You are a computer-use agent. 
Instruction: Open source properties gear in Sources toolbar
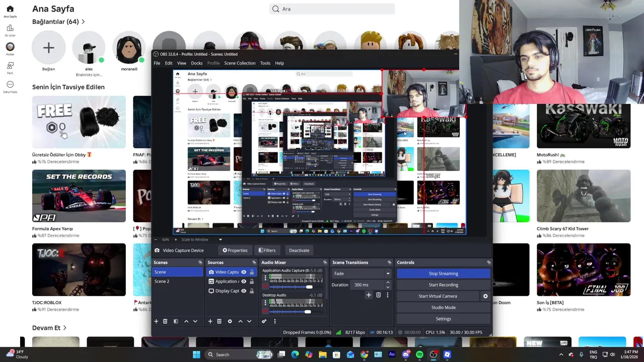pyautogui.click(x=230, y=321)
